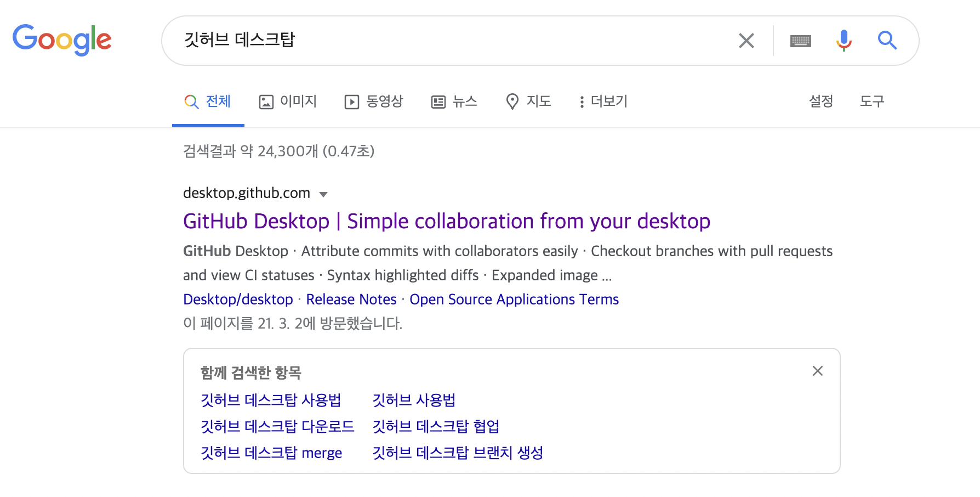980x497 pixels.
Task: Search for 깃허브 데스크탑 다운로드
Action: 277,427
